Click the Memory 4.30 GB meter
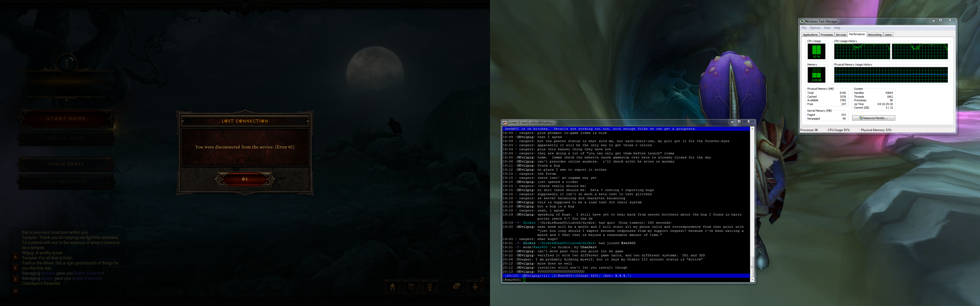This screenshot has height=306, width=980. coord(816,75)
